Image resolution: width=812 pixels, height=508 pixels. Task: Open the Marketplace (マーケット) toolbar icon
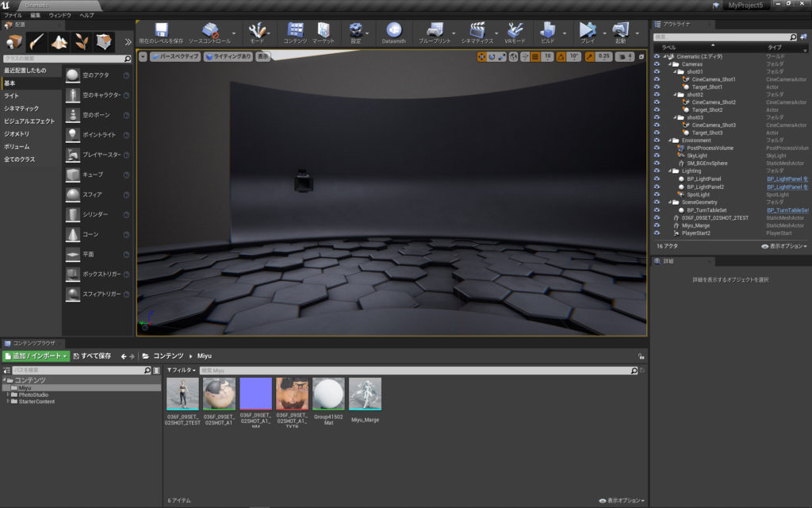(x=323, y=30)
